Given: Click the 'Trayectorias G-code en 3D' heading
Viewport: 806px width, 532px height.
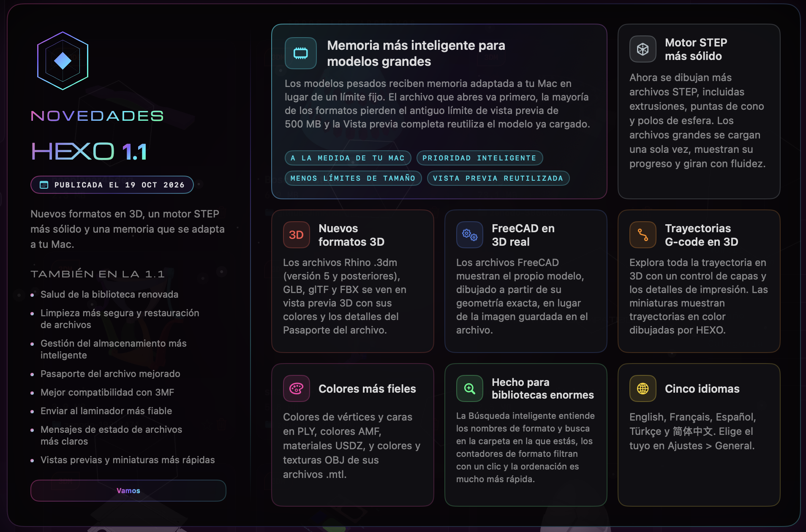Looking at the screenshot, I should tap(701, 235).
